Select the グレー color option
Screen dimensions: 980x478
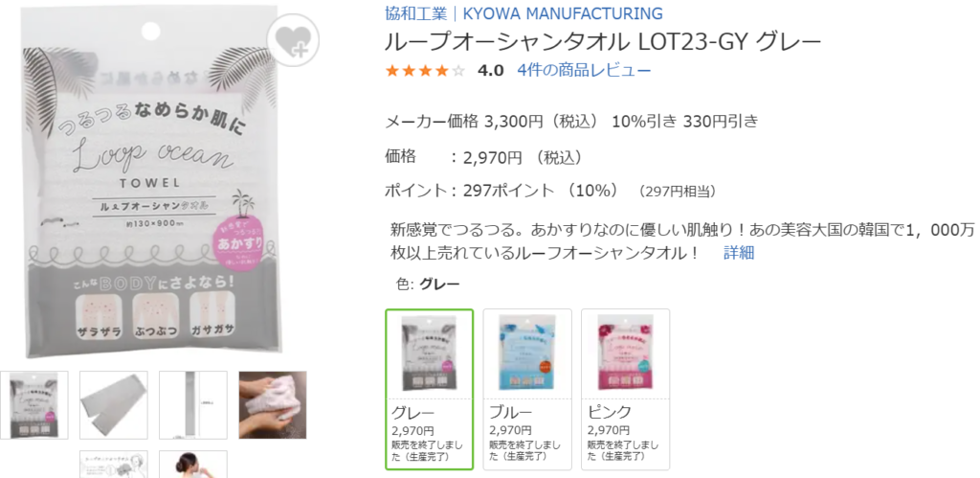pyautogui.click(x=430, y=389)
